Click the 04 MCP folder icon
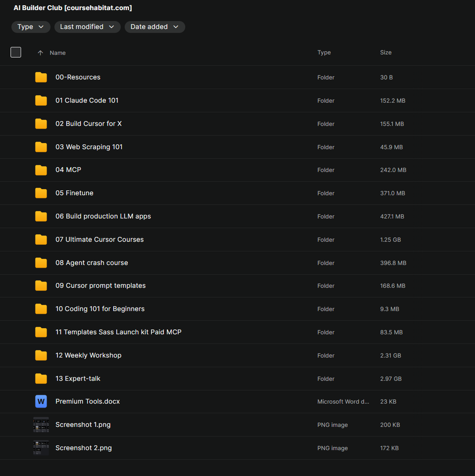Viewport: 475px width, 476px height. coord(41,170)
